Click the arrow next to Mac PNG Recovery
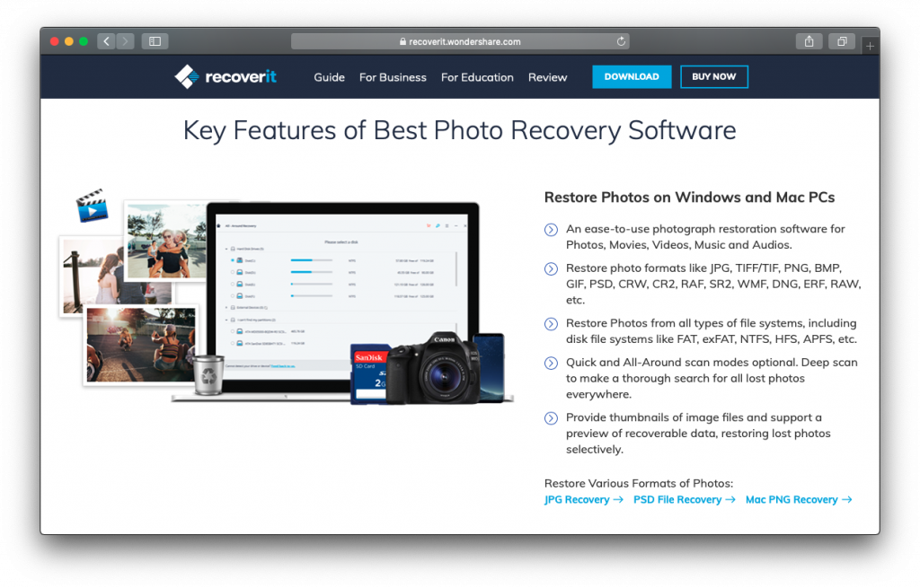Viewport: 920px width, 588px height. [846, 499]
